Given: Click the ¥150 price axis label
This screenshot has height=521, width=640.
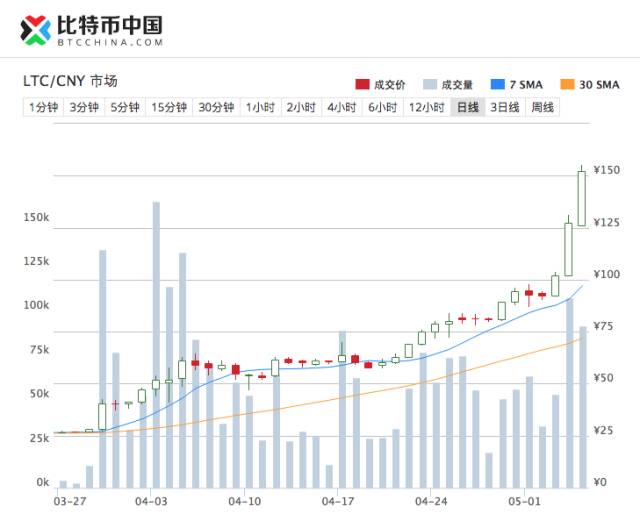Looking at the screenshot, I should coord(607,170).
